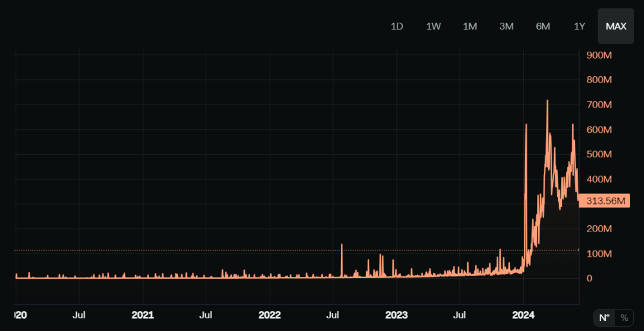Click the July 2022 spike on chart
Image resolution: width=644 pixels, height=331 pixels.
tap(341, 245)
